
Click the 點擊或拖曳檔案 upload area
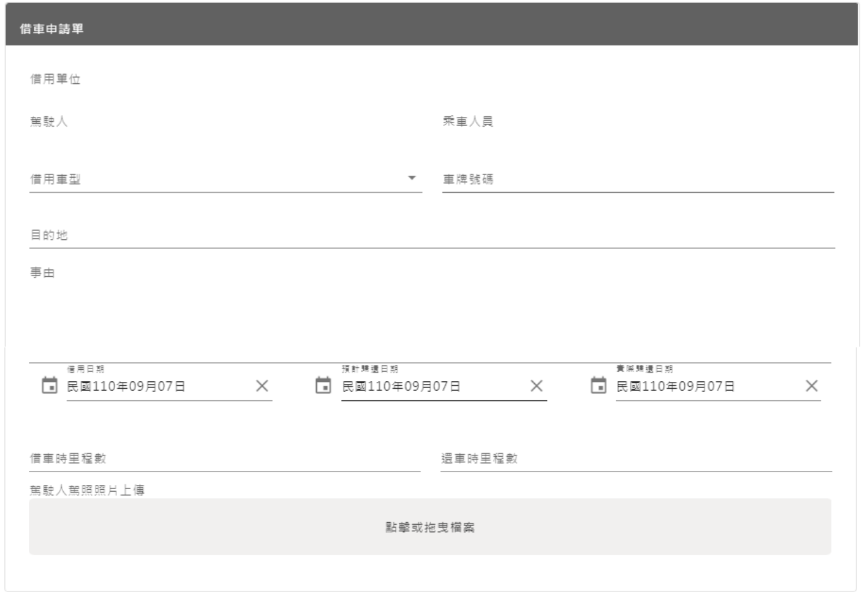click(430, 527)
